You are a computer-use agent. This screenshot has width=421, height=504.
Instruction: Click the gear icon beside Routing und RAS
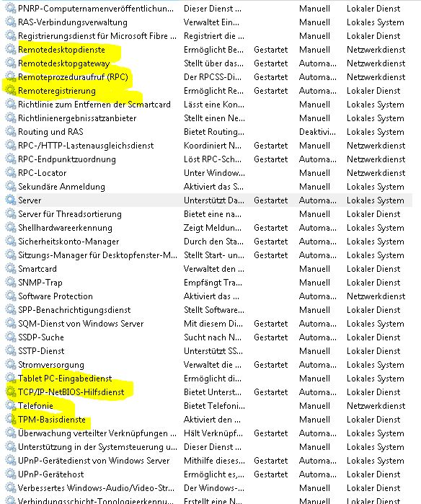10,132
